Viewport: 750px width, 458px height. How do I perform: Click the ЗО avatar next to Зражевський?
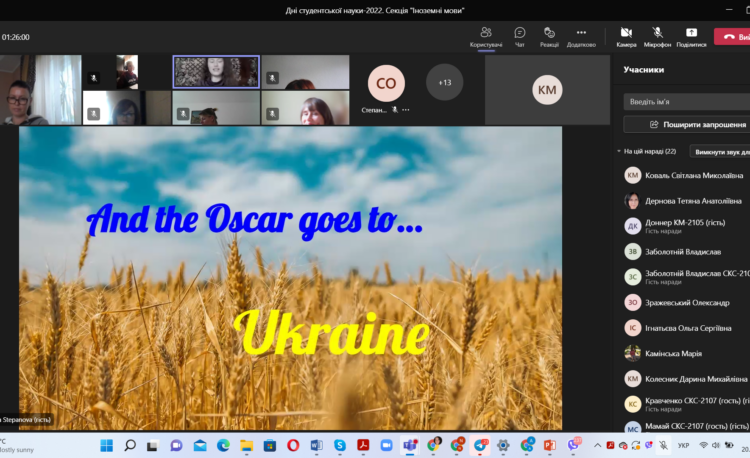[632, 302]
